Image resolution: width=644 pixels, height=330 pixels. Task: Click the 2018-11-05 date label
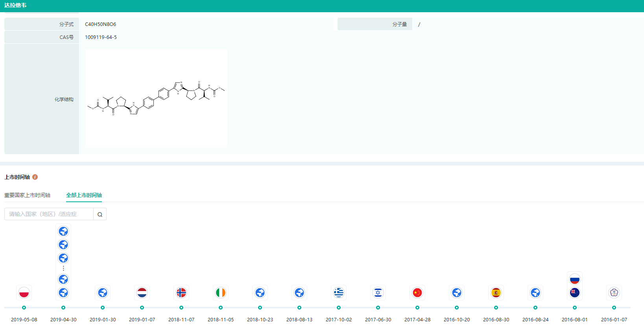coord(221,320)
